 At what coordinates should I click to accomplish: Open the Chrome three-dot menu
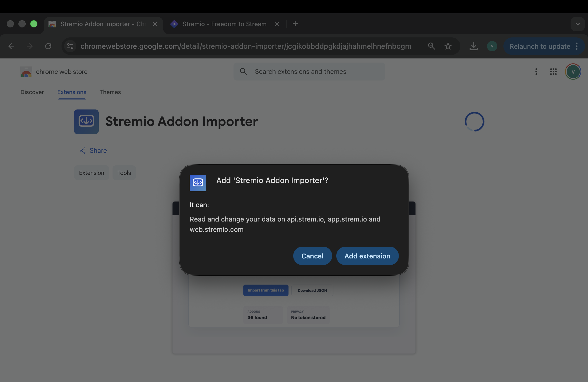(577, 46)
